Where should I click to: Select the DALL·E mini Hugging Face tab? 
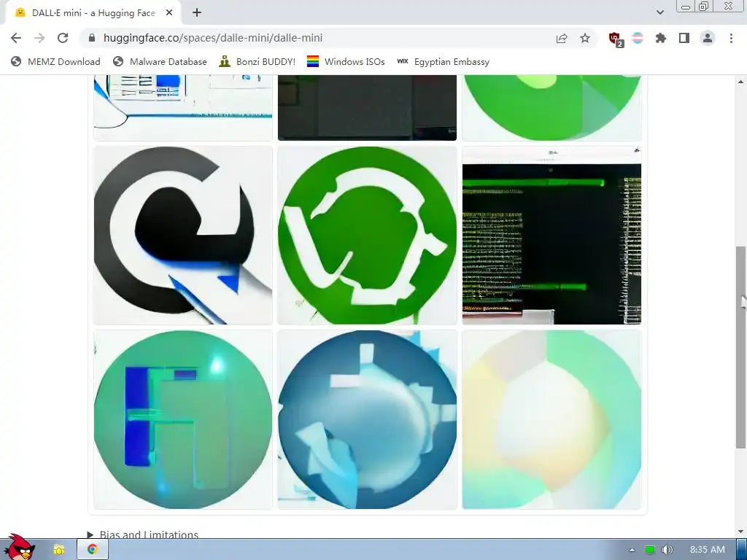93,13
